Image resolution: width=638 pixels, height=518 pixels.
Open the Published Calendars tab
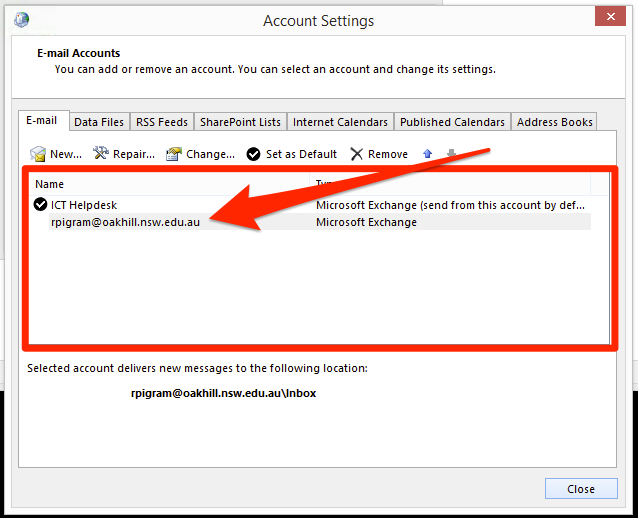click(x=452, y=122)
